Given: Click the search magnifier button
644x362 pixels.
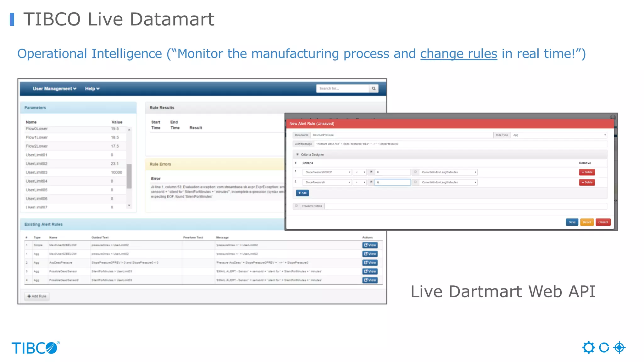Looking at the screenshot, I should (x=374, y=89).
